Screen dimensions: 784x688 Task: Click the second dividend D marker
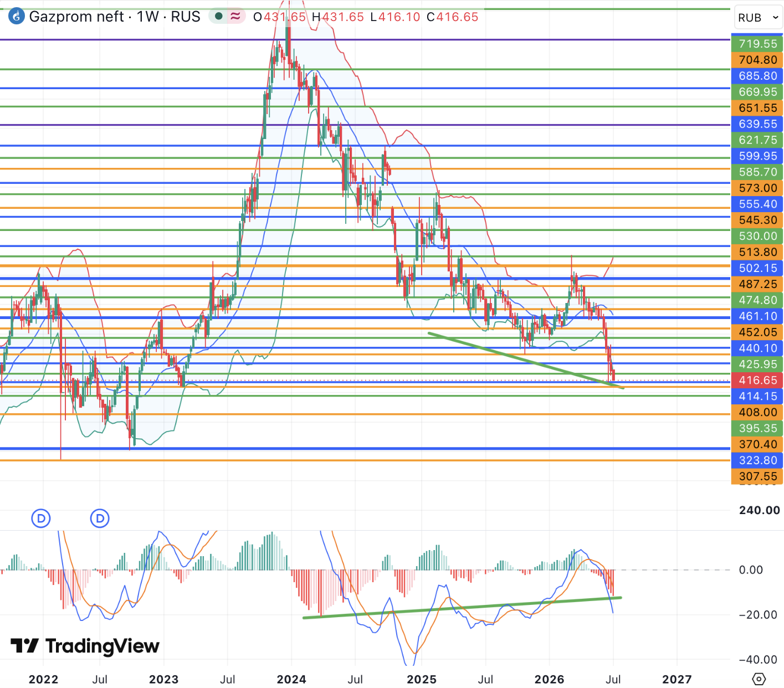click(x=100, y=518)
